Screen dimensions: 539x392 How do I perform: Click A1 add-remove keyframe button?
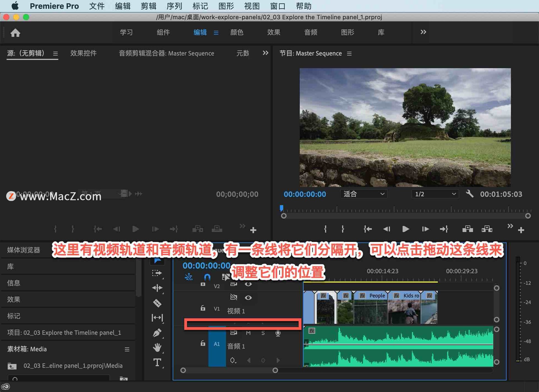(263, 360)
